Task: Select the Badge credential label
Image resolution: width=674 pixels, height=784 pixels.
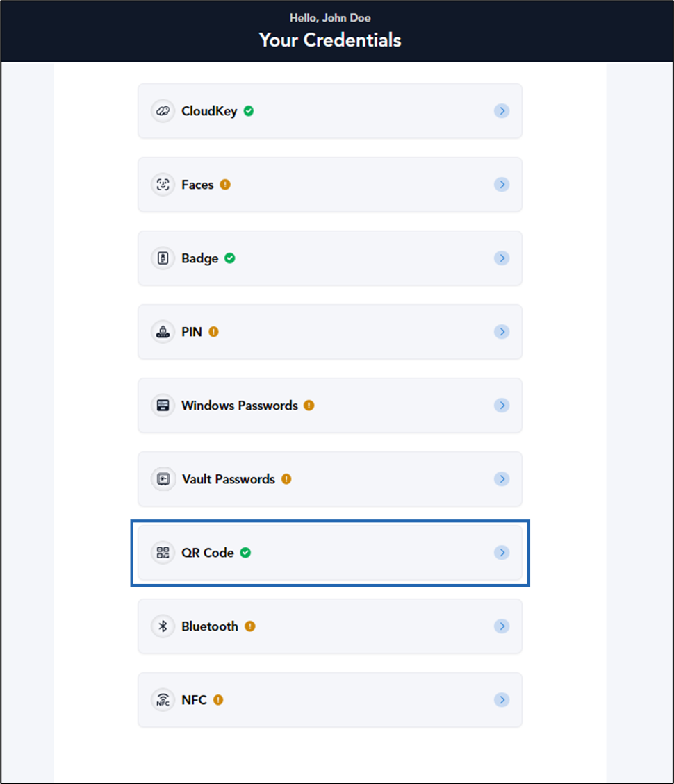Action: click(x=199, y=258)
